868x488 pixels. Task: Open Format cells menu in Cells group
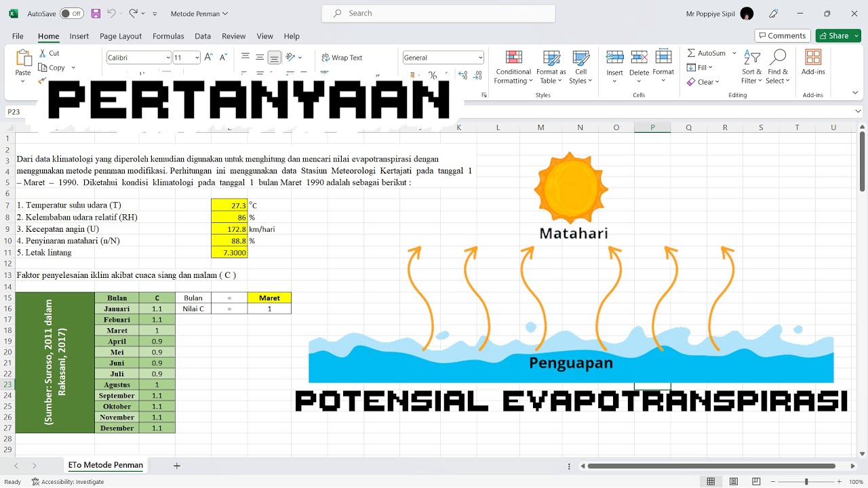pos(663,66)
